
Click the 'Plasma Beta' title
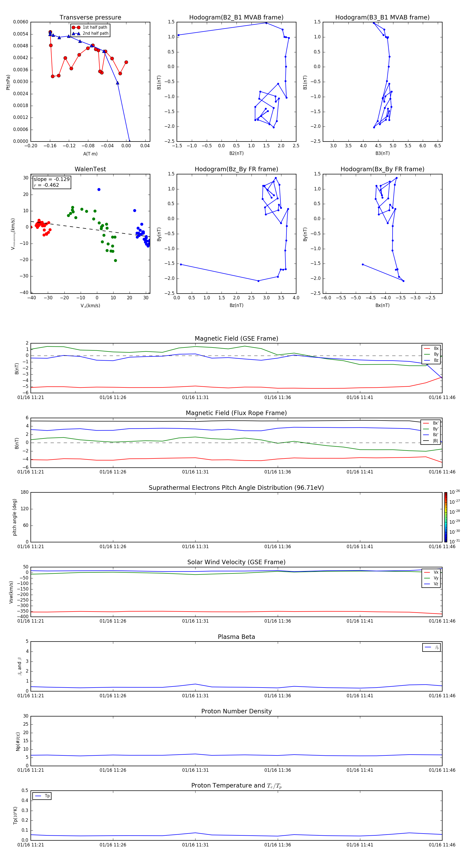pyautogui.click(x=236, y=637)
